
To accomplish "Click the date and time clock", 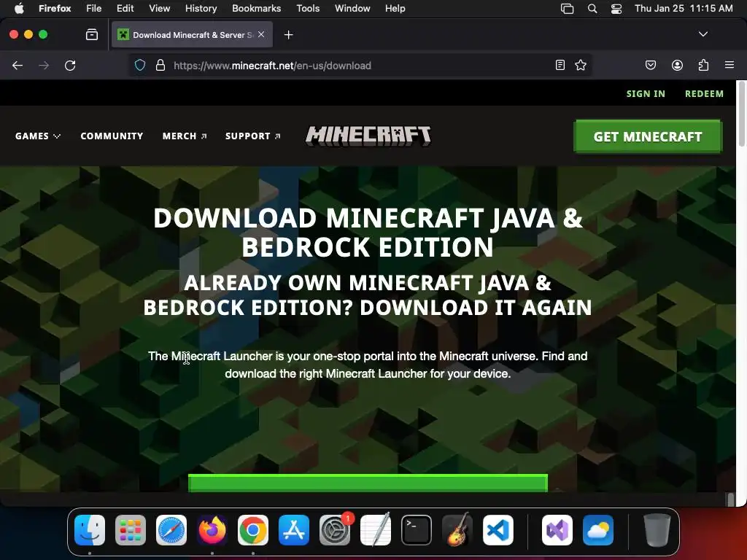I will coord(683,9).
